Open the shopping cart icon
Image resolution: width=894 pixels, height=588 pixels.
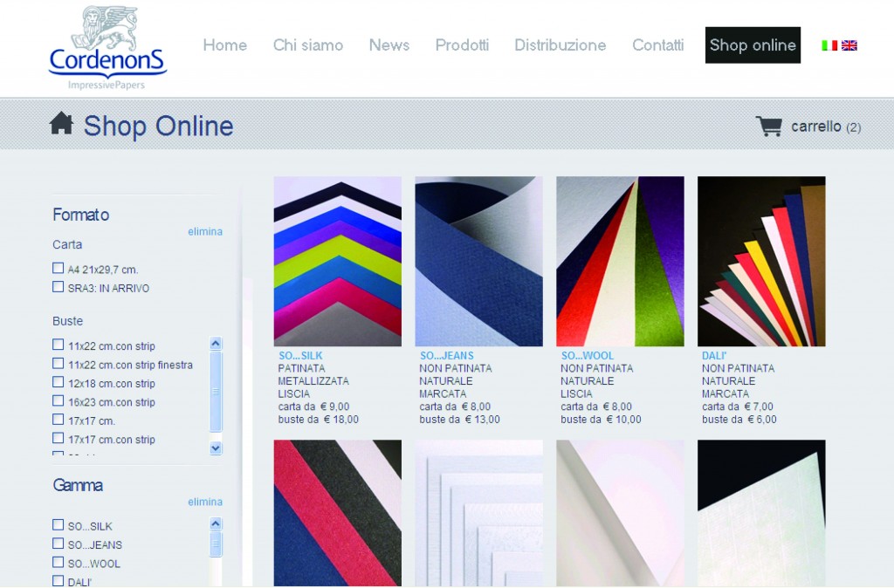pyautogui.click(x=768, y=126)
